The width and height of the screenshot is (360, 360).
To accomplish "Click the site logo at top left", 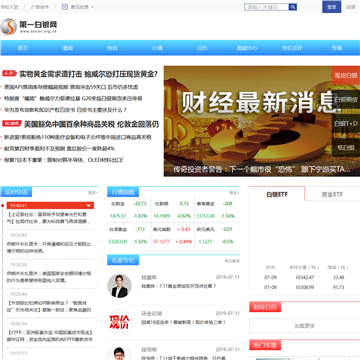I will (x=29, y=27).
